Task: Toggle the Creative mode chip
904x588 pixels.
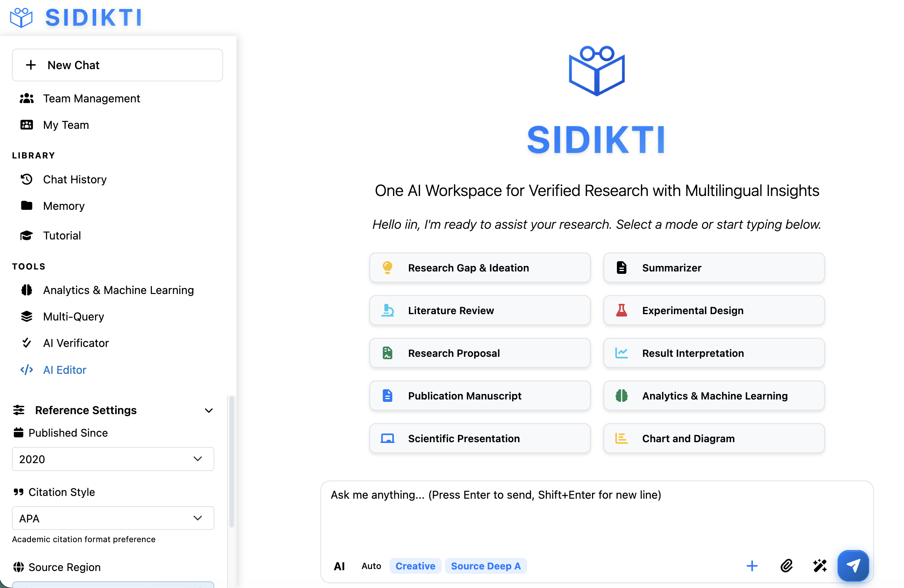Action: point(415,566)
